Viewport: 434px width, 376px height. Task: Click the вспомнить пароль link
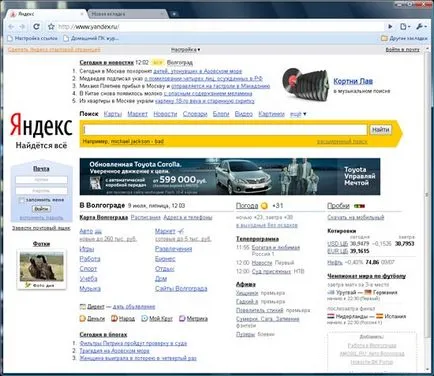point(41,218)
